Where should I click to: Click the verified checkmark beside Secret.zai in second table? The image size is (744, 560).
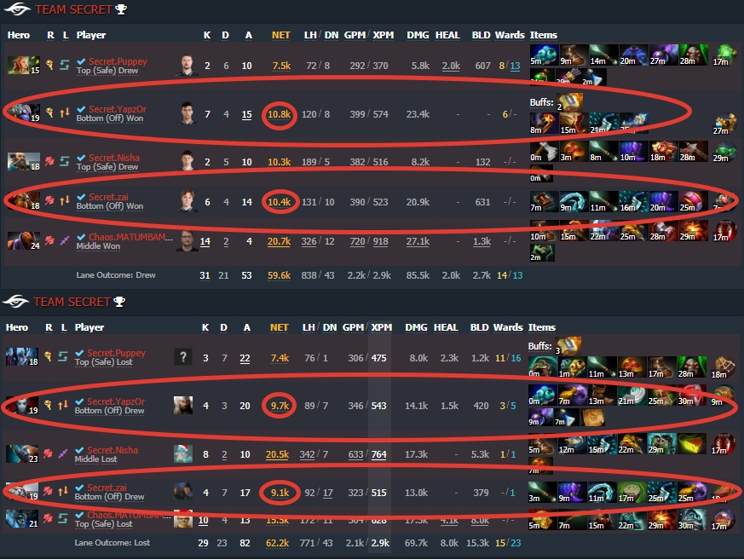click(79, 488)
